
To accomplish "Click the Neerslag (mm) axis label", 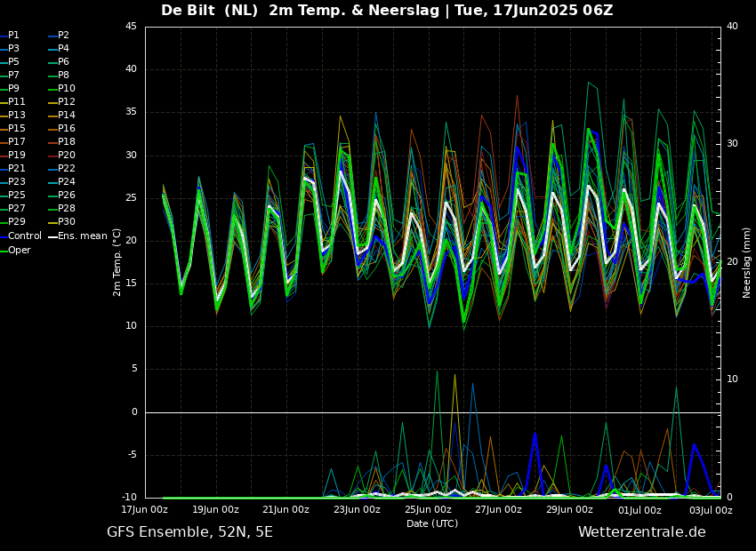I will pyautogui.click(x=747, y=262).
